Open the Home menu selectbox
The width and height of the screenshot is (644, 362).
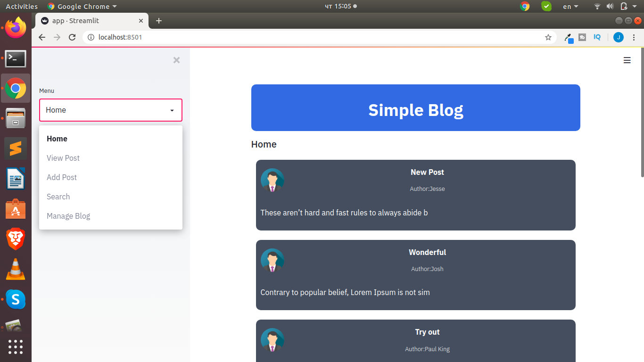(x=111, y=110)
